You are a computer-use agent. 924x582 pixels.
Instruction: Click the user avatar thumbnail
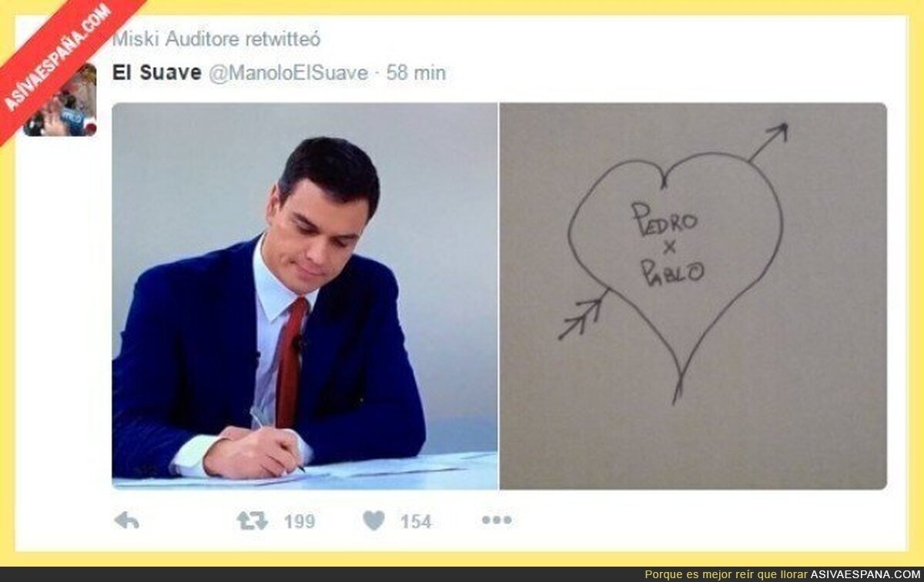pyautogui.click(x=60, y=100)
